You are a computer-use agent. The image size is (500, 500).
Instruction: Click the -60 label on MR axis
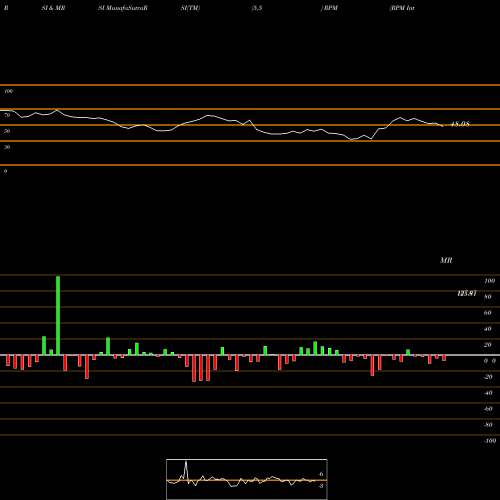click(488, 409)
